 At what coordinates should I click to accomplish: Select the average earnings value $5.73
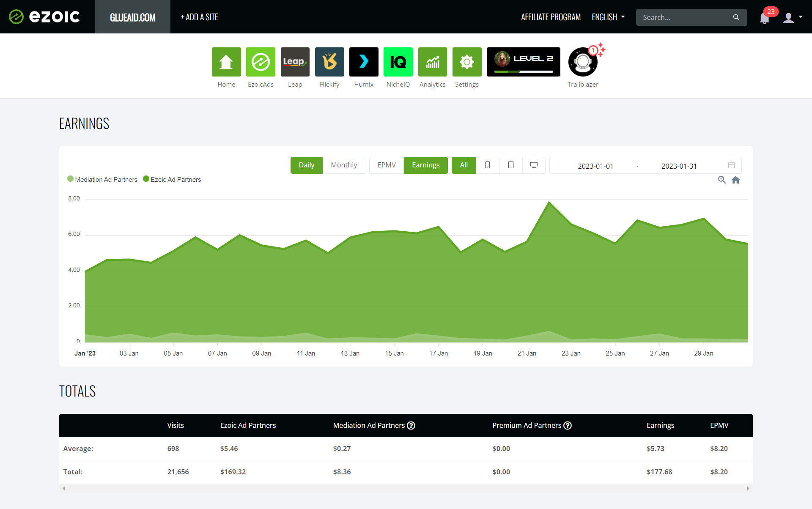[x=655, y=449]
